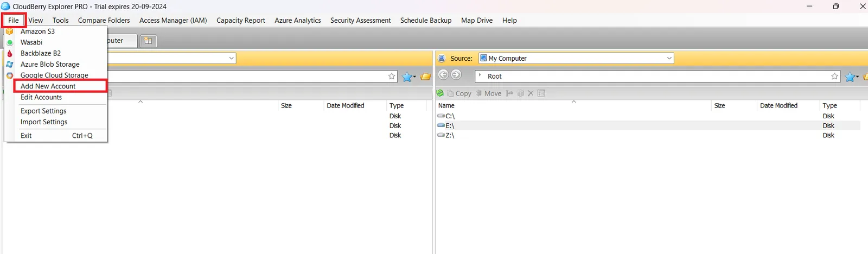Click the right pane forward arrow
868x254 pixels.
click(x=456, y=75)
